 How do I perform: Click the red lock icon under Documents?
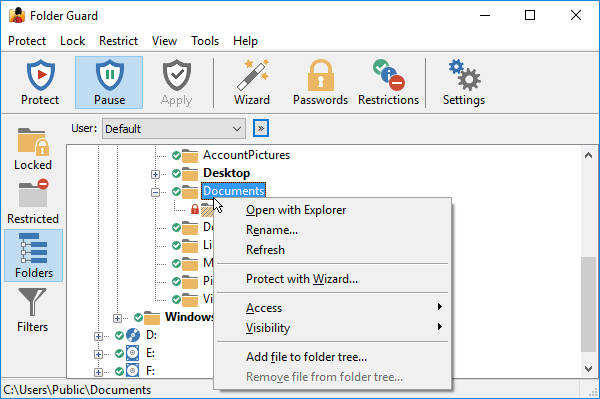pos(195,209)
